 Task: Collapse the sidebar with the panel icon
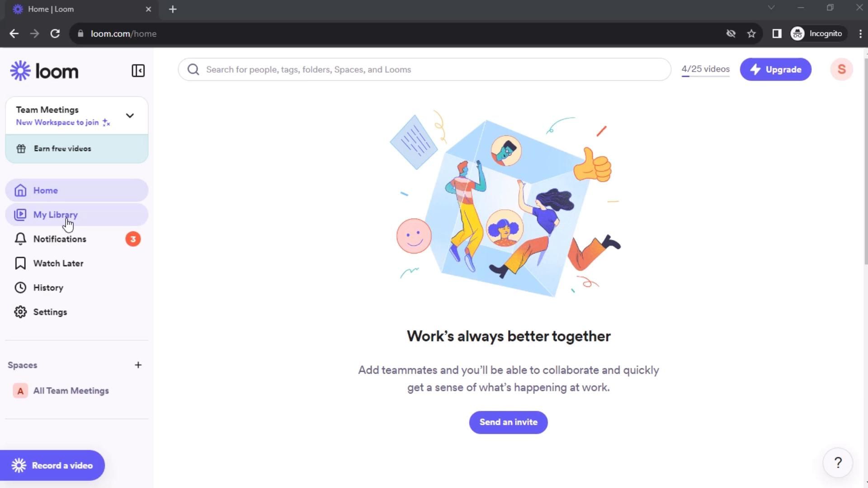pyautogui.click(x=138, y=70)
